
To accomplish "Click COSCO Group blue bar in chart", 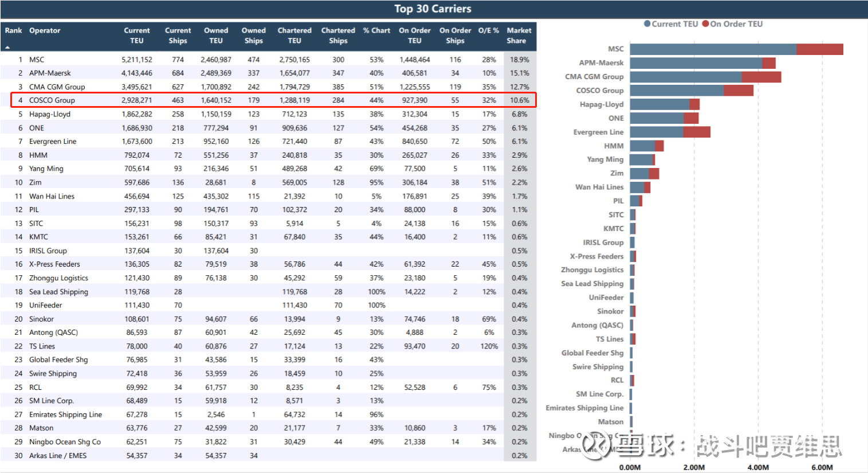I will coord(677,91).
